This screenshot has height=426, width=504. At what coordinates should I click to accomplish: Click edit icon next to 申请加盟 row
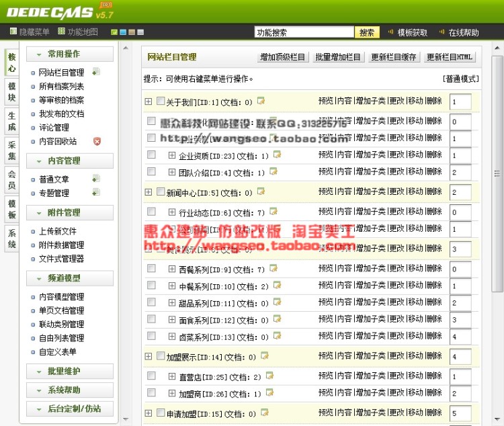(265, 413)
